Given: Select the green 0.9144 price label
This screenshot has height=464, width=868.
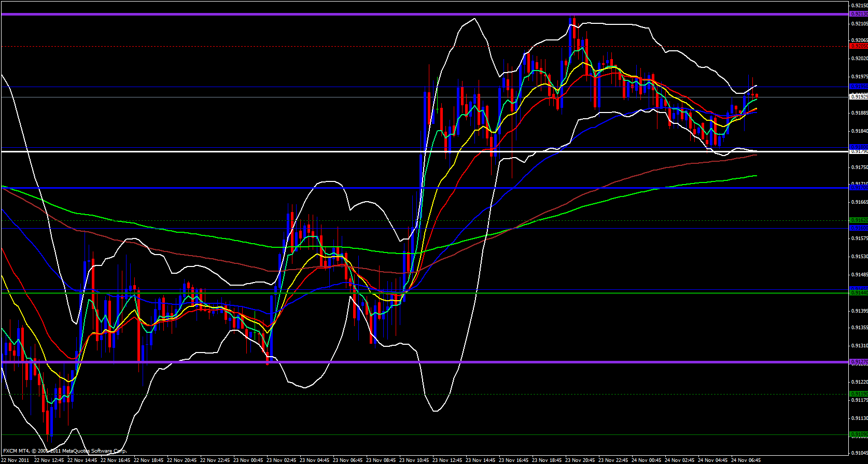Looking at the screenshot, I should (x=859, y=293).
